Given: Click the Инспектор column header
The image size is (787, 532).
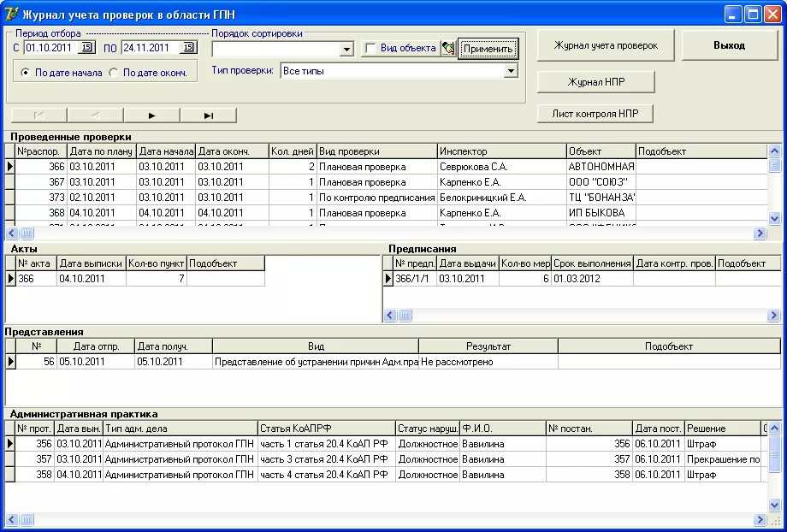Looking at the screenshot, I should pos(502,151).
